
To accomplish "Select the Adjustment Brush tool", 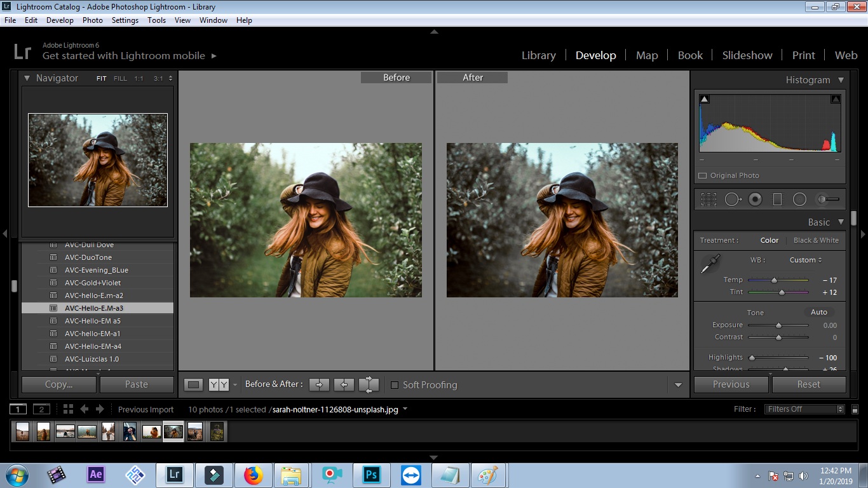I will click(828, 200).
